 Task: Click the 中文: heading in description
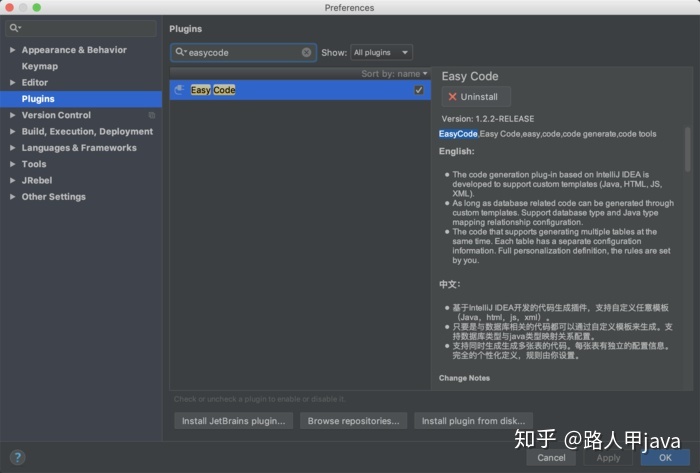450,284
